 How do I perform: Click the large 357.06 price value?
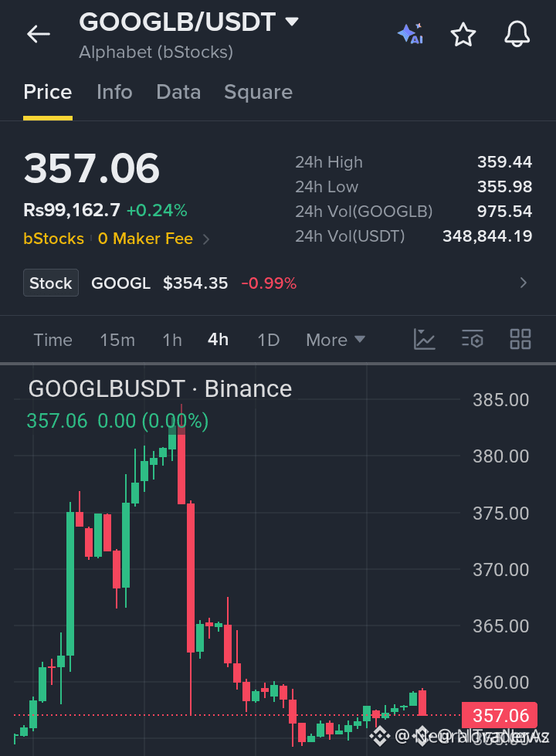click(x=91, y=168)
